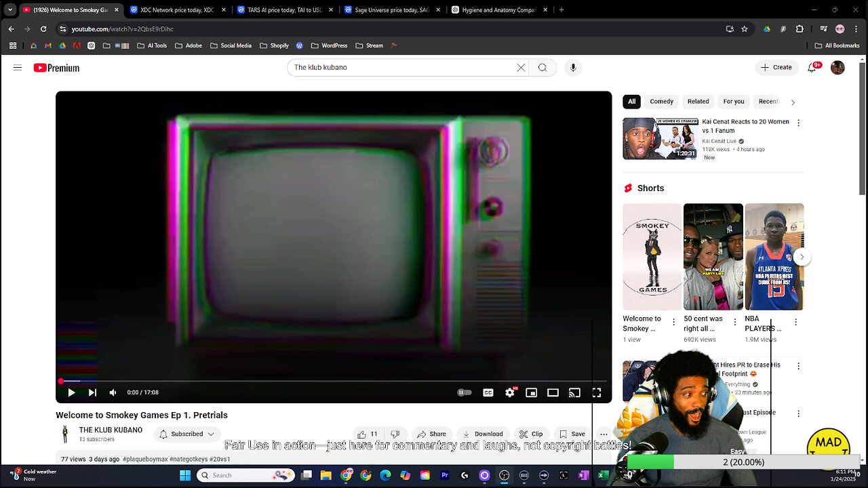Open All Bookmarks folder
This screenshot has height=488, width=868.
(837, 45)
